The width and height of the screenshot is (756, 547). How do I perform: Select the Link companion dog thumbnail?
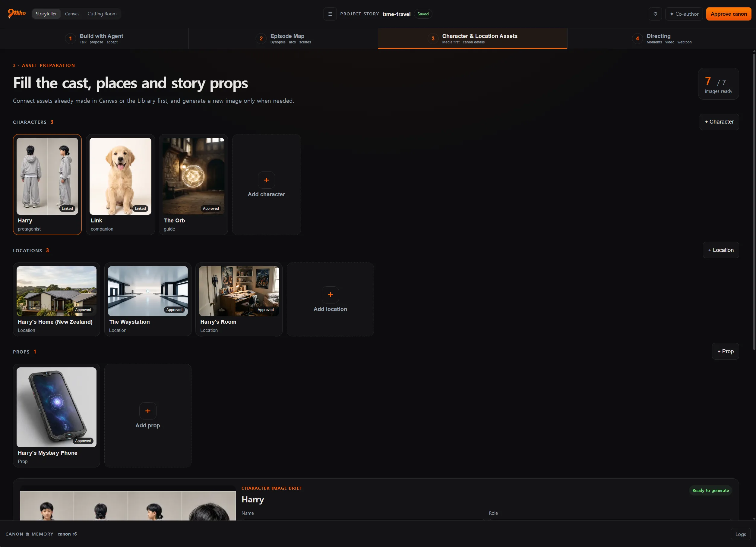point(120,176)
